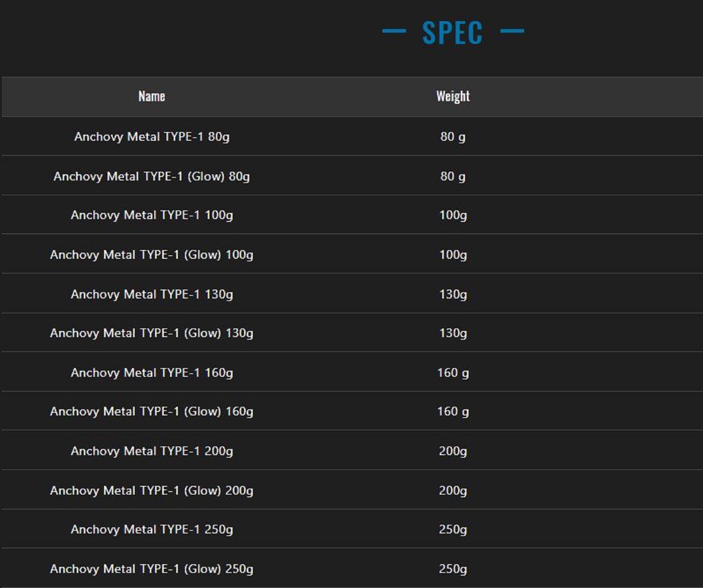
Task: Select Anchovy Metal TYPE-1 (Glow) 200g name
Action: [151, 491]
